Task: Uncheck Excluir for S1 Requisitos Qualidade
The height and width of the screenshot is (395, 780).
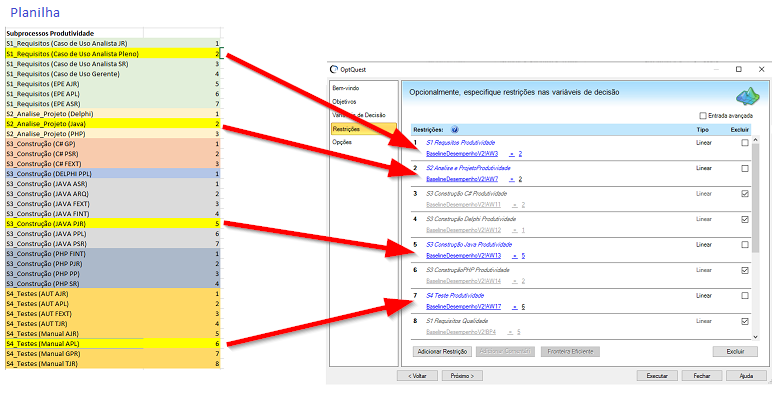Action: (745, 321)
